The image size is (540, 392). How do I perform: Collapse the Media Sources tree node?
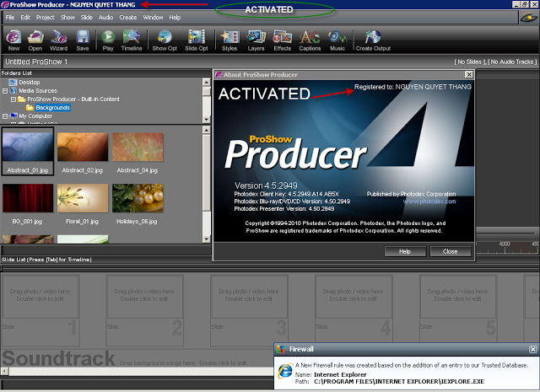point(5,91)
